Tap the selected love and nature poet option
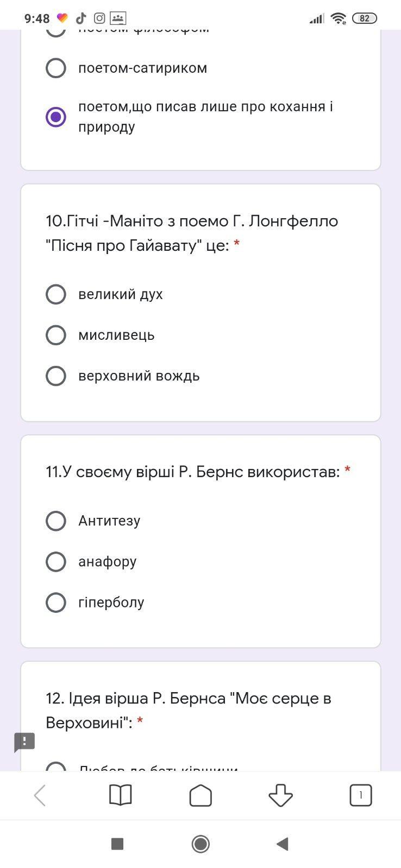The height and width of the screenshot is (868, 401). coord(56,117)
